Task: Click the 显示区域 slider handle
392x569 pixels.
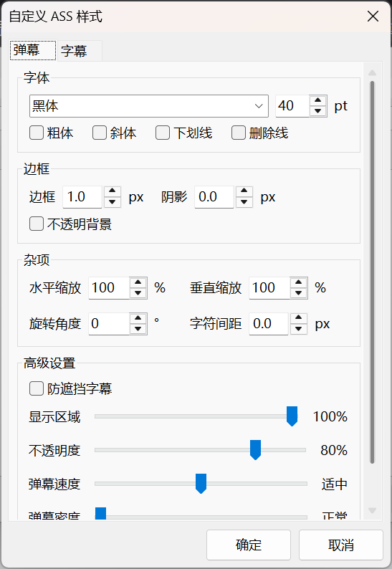Action: (x=292, y=416)
